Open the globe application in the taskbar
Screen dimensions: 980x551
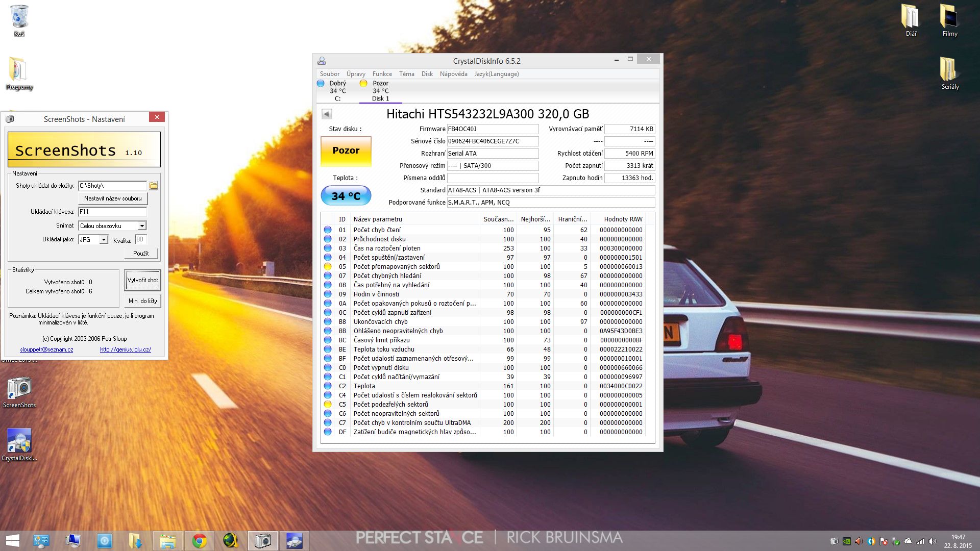(x=231, y=541)
